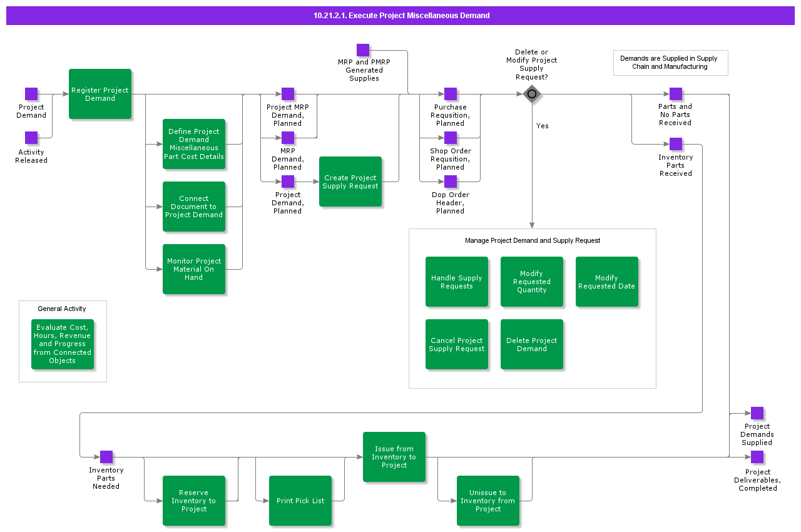The width and height of the screenshot is (801, 532).
Task: Click the Shop Order Requisition, Planned event square
Action: click(x=451, y=138)
